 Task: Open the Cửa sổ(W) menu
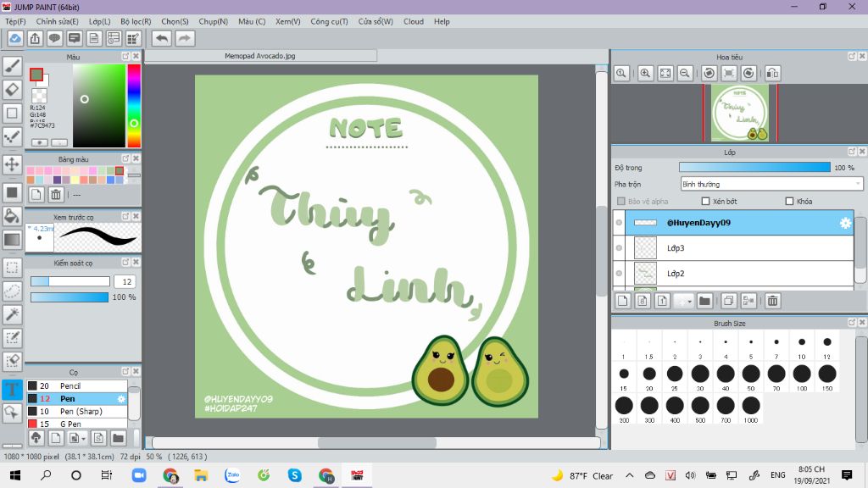[x=376, y=21]
